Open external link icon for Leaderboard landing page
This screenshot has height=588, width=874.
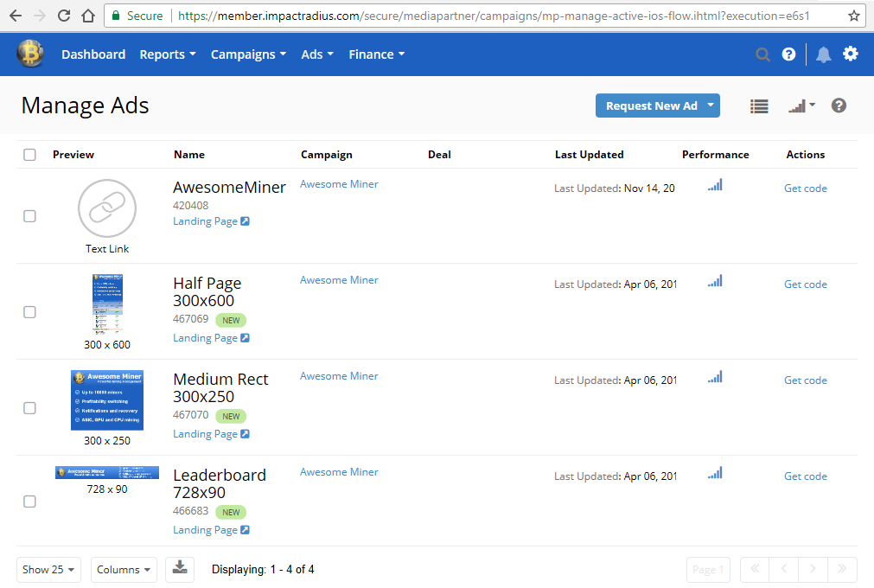[245, 529]
